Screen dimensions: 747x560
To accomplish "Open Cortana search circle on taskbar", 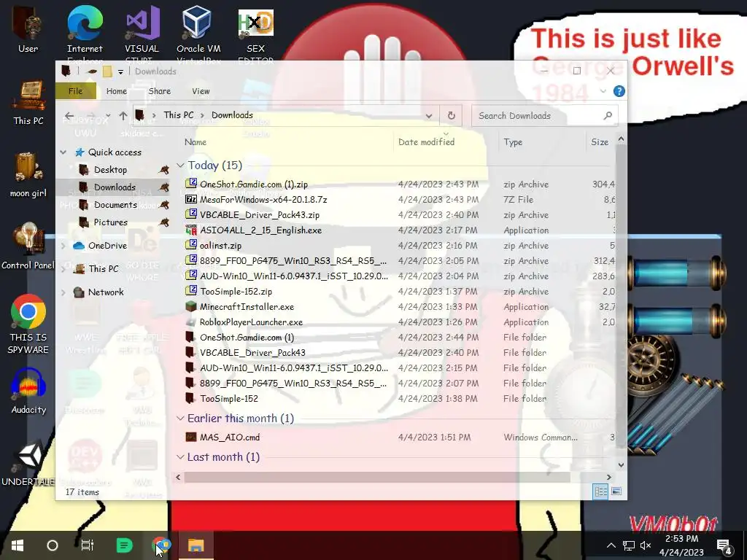I will (53, 545).
